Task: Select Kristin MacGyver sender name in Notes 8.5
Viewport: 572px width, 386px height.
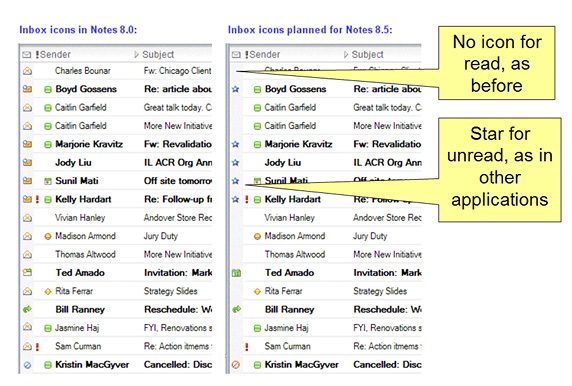Action: (302, 364)
